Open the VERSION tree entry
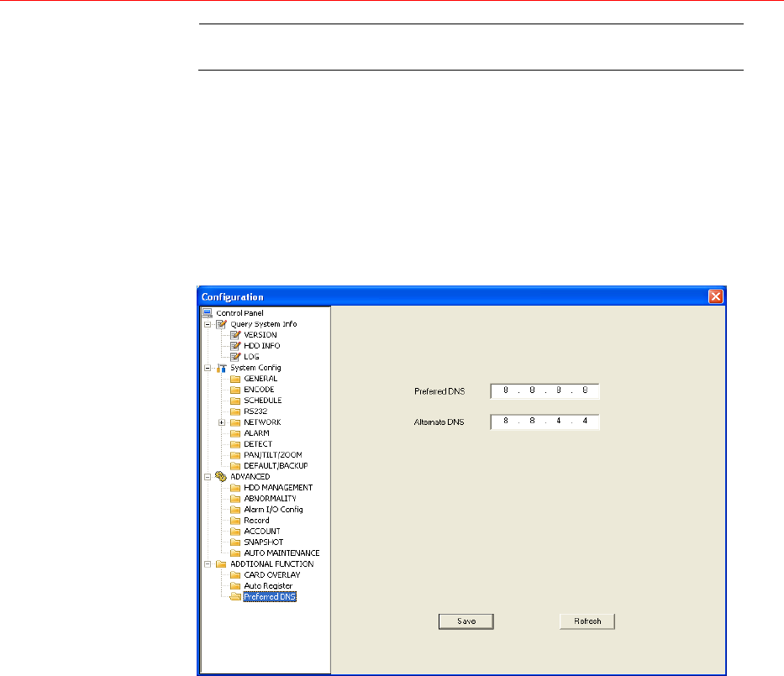Image resolution: width=784 pixels, height=676 pixels. tap(260, 335)
